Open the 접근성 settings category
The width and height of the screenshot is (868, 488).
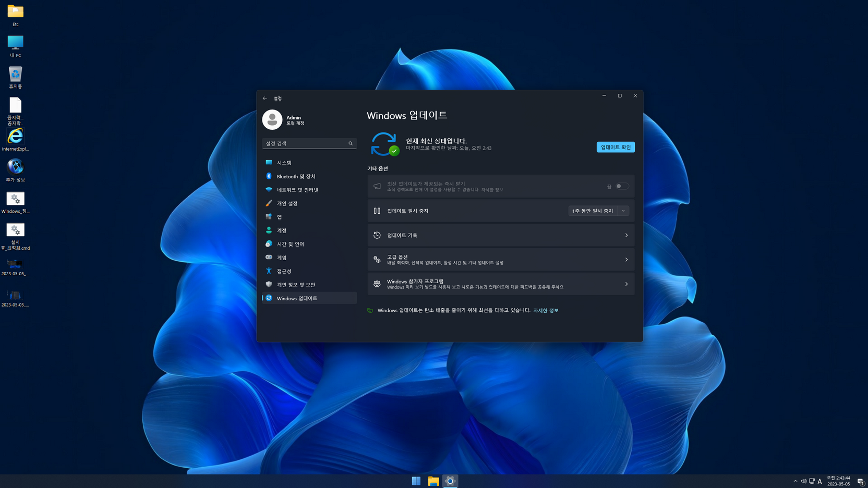[x=309, y=271]
